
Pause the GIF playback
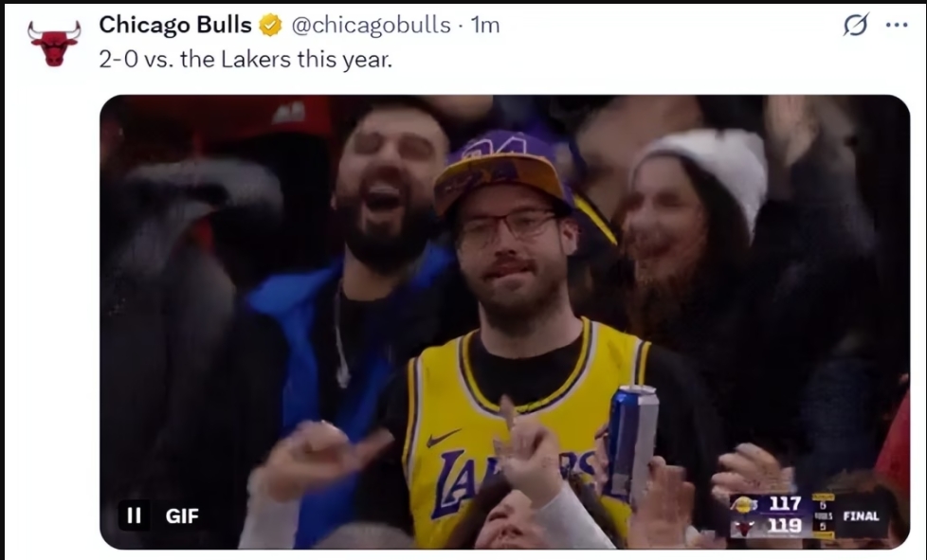pos(134,515)
